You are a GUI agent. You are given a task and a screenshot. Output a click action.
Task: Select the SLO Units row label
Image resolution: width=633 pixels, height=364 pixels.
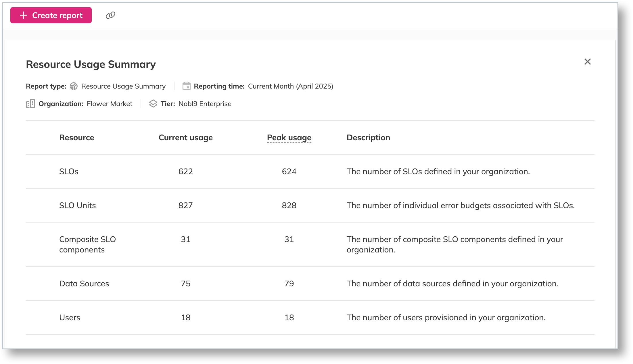tap(78, 206)
